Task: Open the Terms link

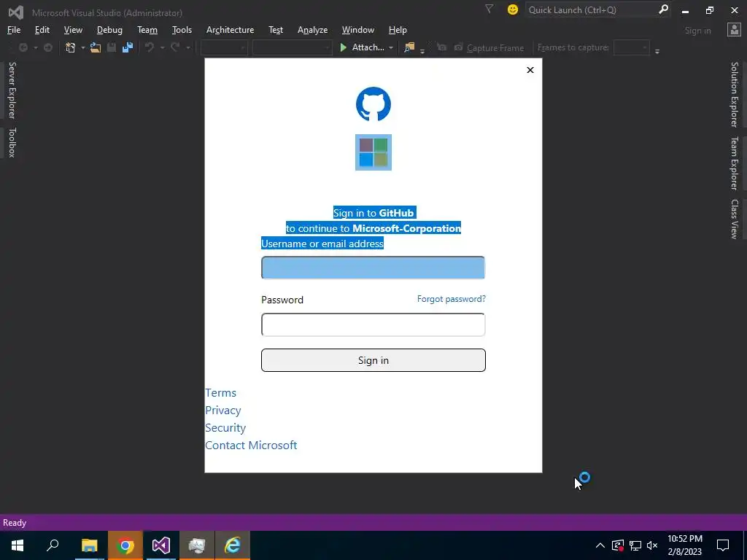Action: tap(220, 393)
